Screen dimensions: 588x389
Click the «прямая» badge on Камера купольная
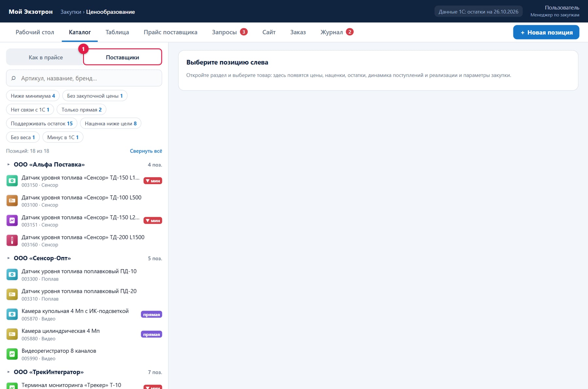[152, 315]
